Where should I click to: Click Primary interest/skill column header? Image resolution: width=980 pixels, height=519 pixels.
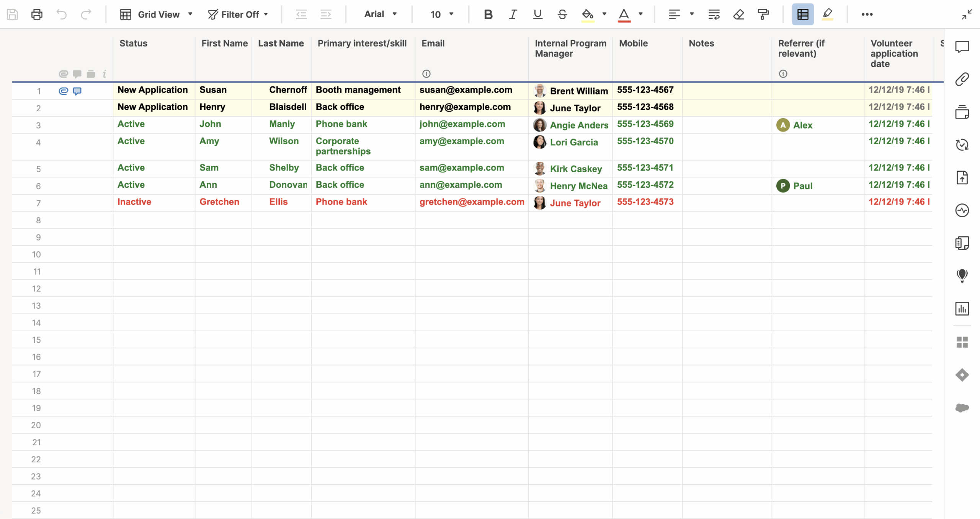click(362, 43)
